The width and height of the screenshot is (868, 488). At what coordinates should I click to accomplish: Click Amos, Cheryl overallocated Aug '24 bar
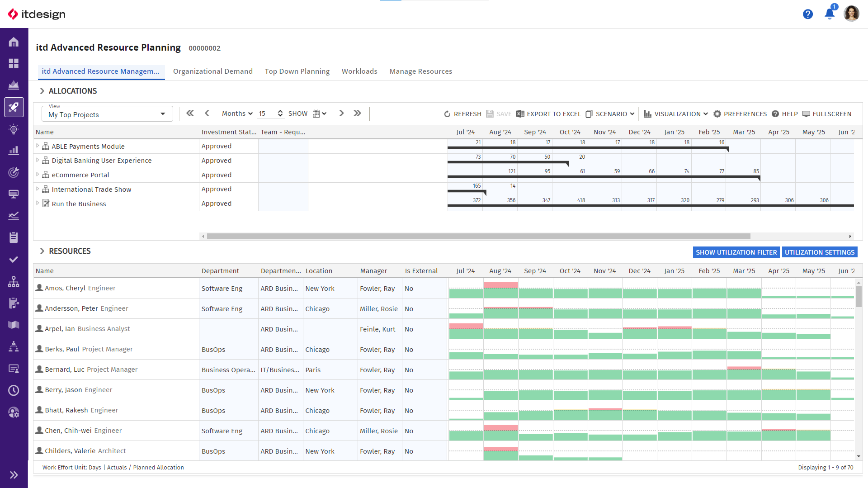coord(501,285)
